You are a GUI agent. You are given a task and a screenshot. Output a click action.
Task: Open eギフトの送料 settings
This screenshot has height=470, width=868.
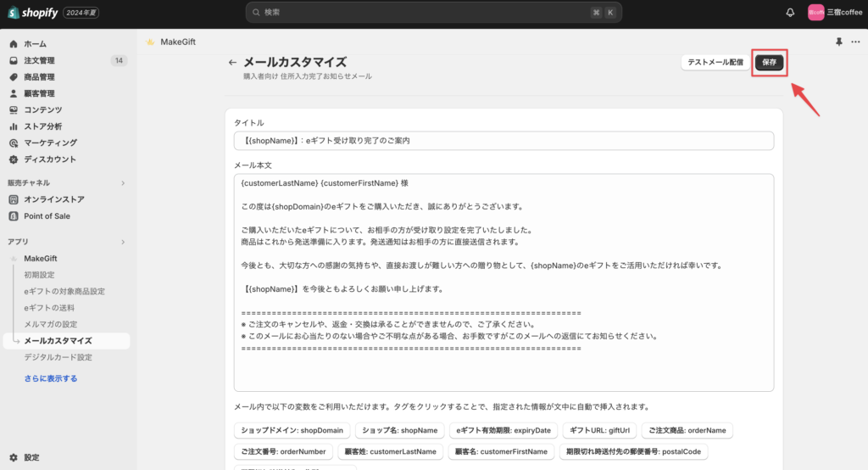[48, 308]
